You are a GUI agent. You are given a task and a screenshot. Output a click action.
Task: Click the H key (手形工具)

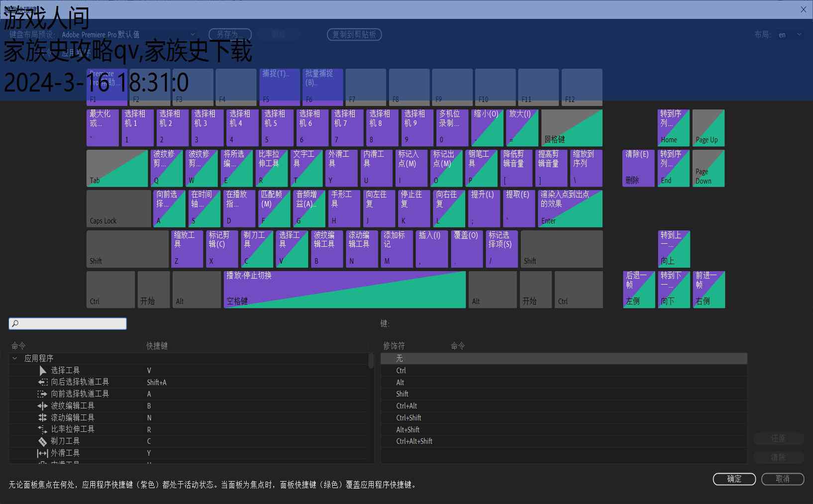(344, 208)
